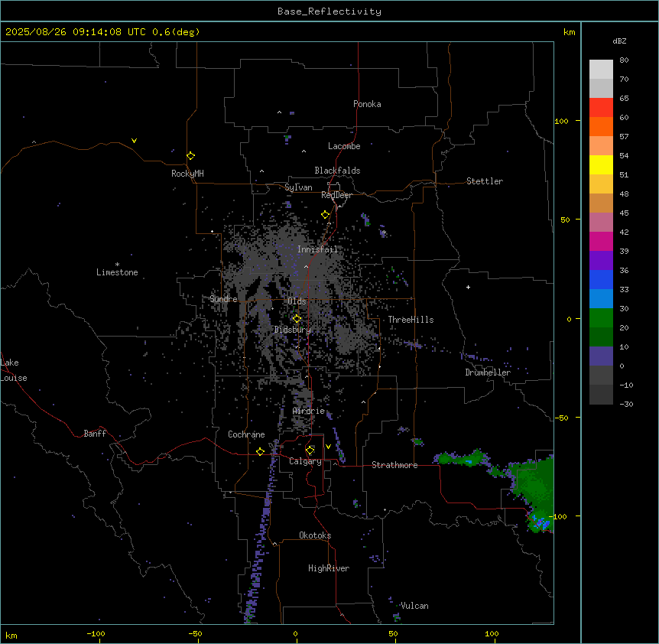The height and width of the screenshot is (644, 659).
Task: Click the 45 value on the dBZ scale
Action: (624, 213)
